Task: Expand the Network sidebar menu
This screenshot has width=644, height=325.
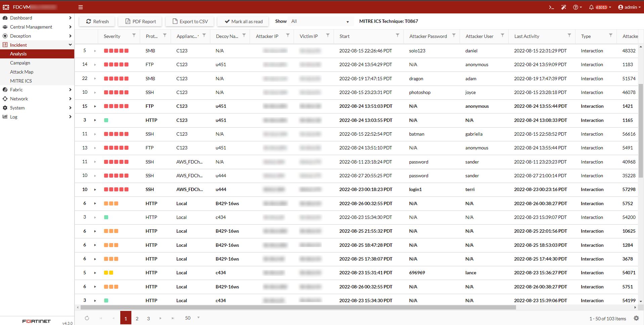Action: coord(37,99)
